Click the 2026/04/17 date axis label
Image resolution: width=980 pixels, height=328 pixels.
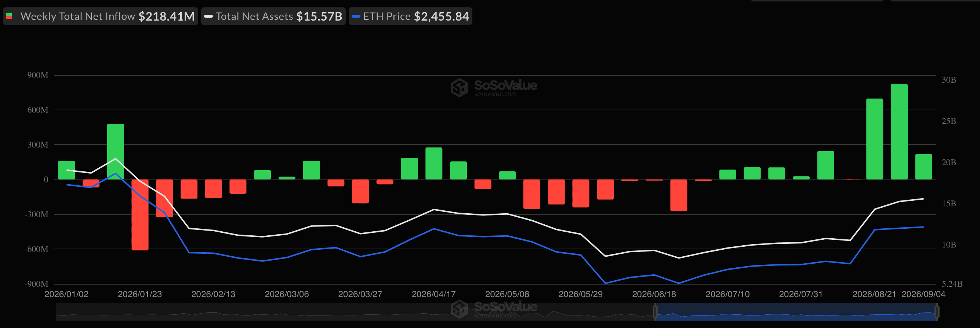coord(433,294)
